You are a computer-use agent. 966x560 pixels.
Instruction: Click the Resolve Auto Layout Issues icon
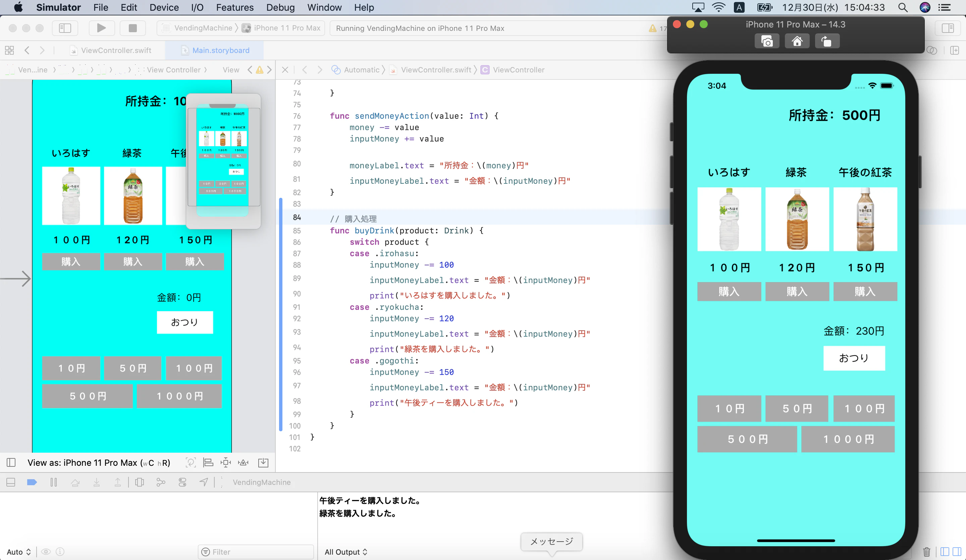(x=244, y=463)
